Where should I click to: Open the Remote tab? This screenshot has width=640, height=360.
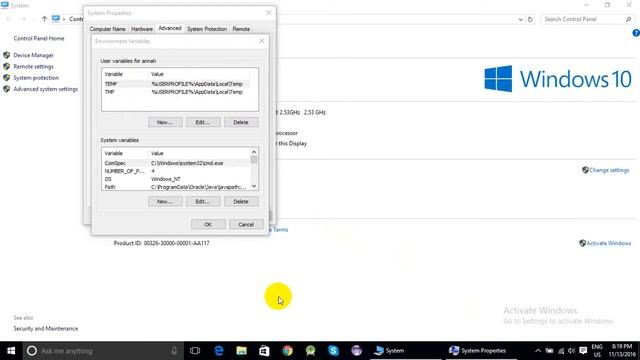(241, 29)
